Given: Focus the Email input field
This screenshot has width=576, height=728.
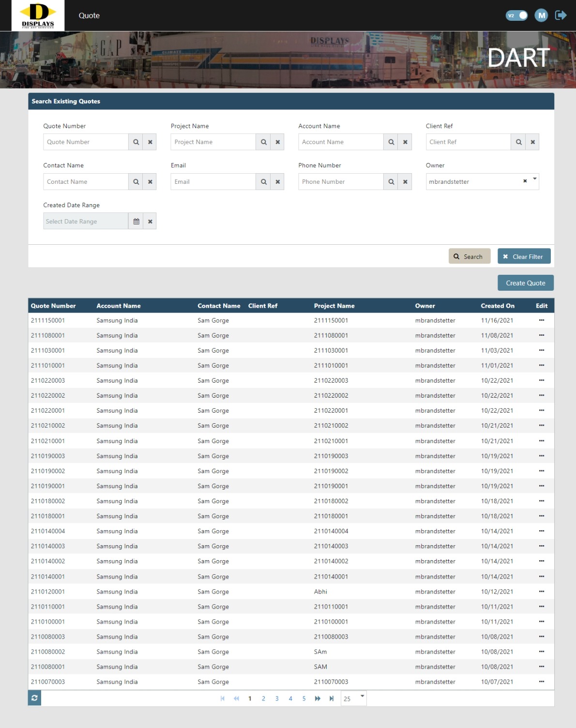Looking at the screenshot, I should coord(213,182).
